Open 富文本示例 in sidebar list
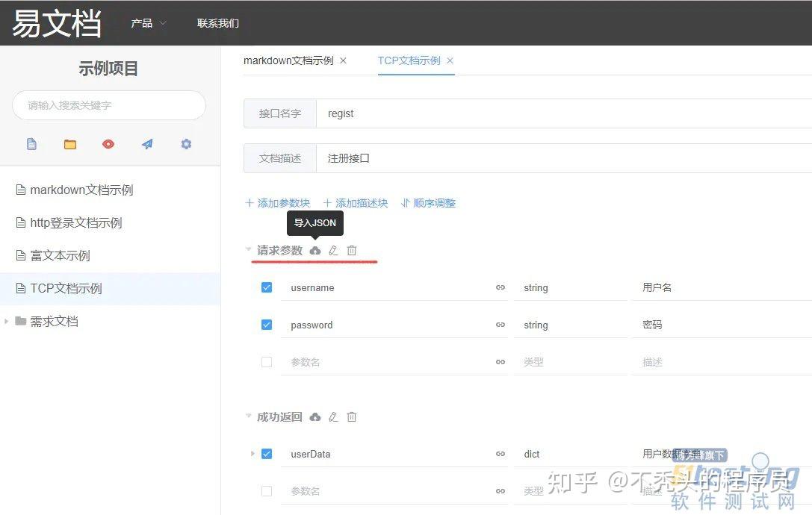 (x=111, y=256)
